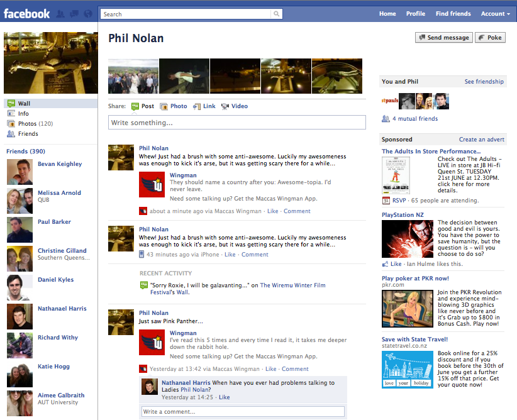Click the Info icon in sidebar

[11, 113]
